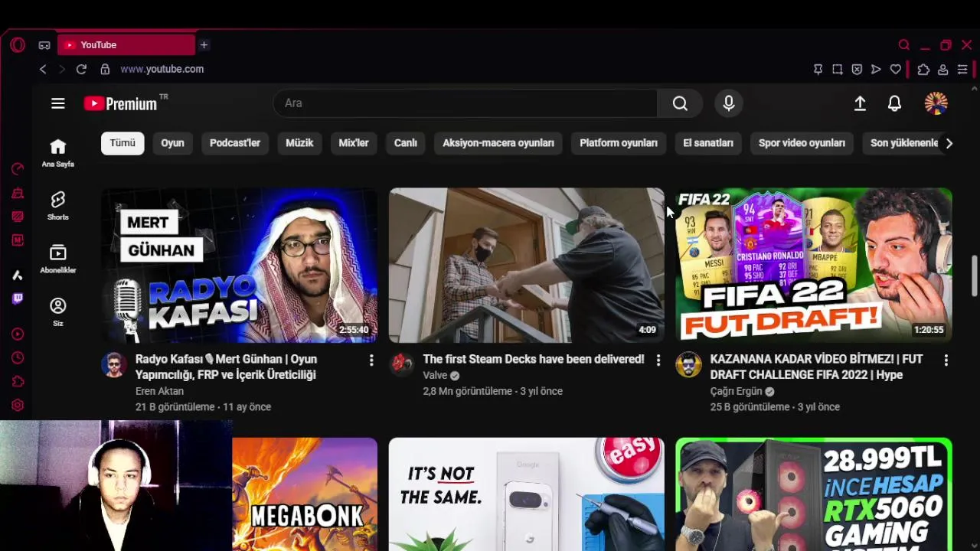Open Siz in YouTube sidebar
Image resolution: width=980 pixels, height=551 pixels.
(x=58, y=312)
